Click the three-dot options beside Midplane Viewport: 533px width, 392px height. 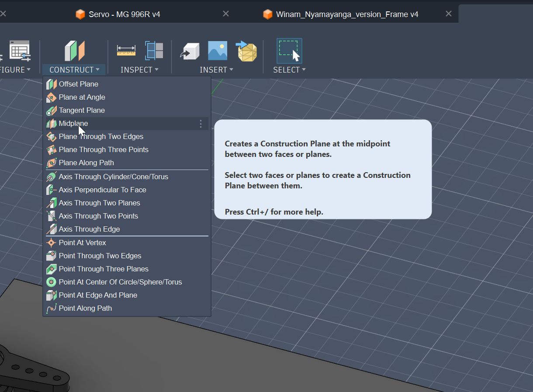click(x=201, y=124)
